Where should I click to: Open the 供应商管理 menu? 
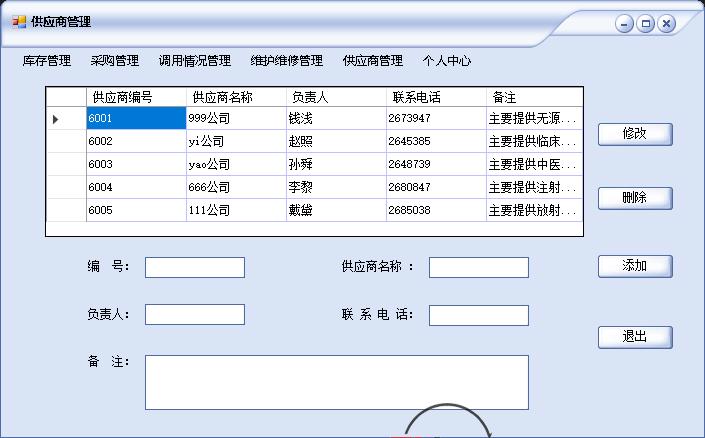coord(373,61)
